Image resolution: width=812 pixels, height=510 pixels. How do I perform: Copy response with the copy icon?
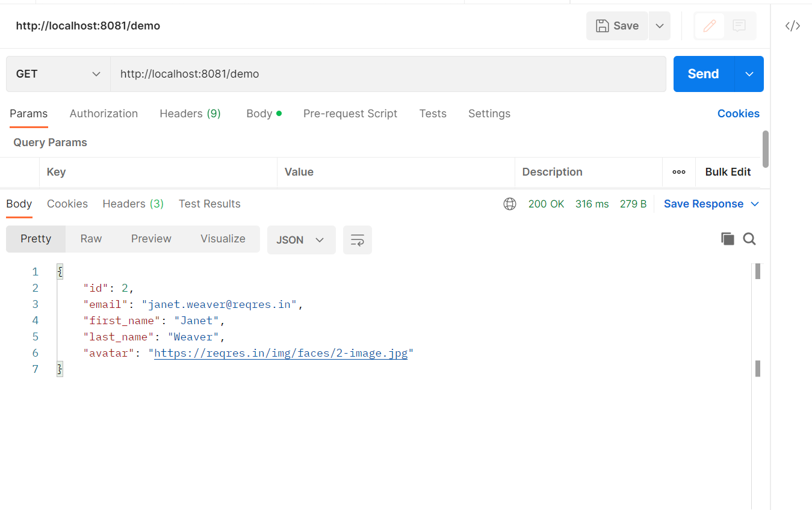(727, 239)
